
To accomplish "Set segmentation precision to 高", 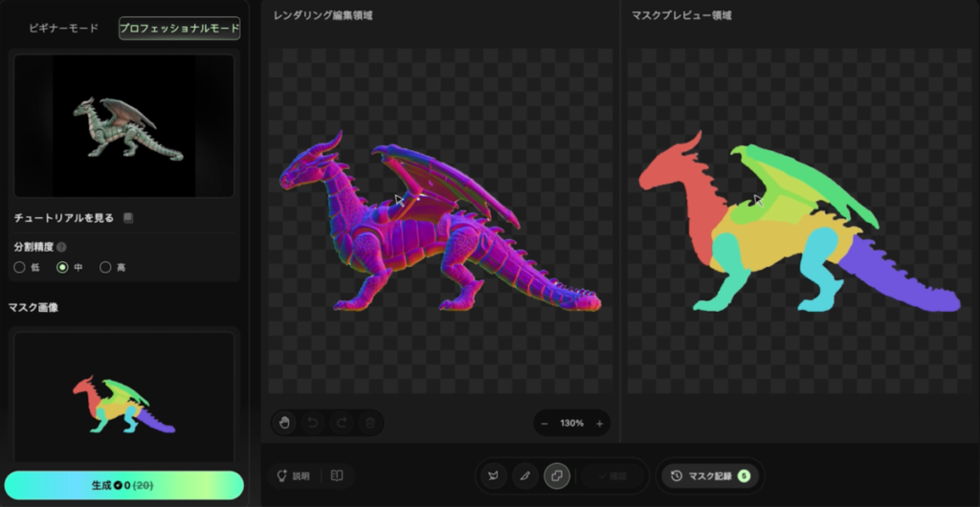I will 105,267.
